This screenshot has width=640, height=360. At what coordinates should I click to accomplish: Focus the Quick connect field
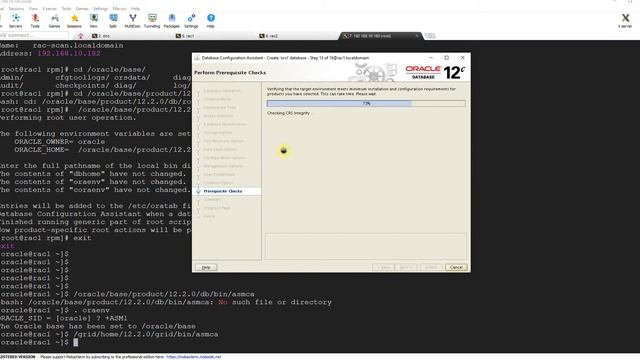(x=33, y=36)
